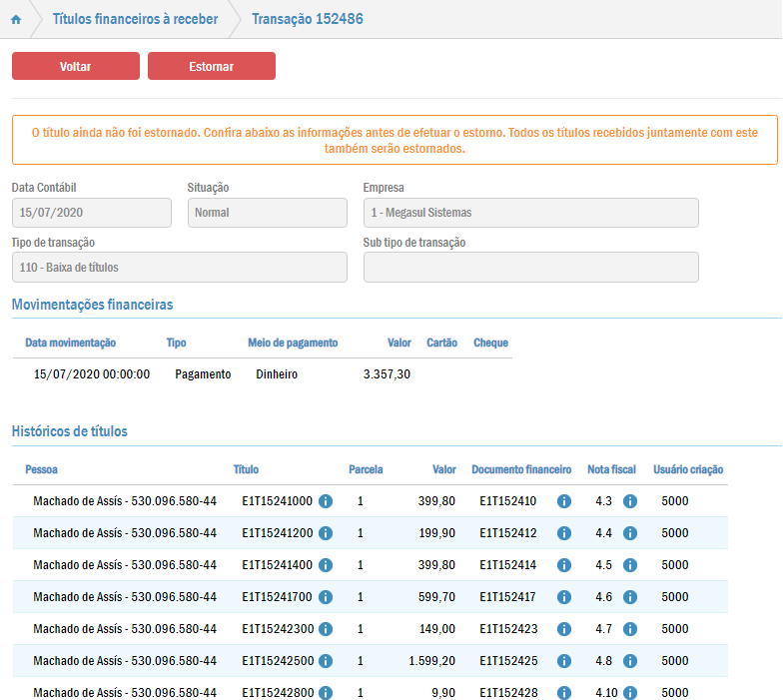Click info icon beside documento E1T152423

tap(564, 629)
